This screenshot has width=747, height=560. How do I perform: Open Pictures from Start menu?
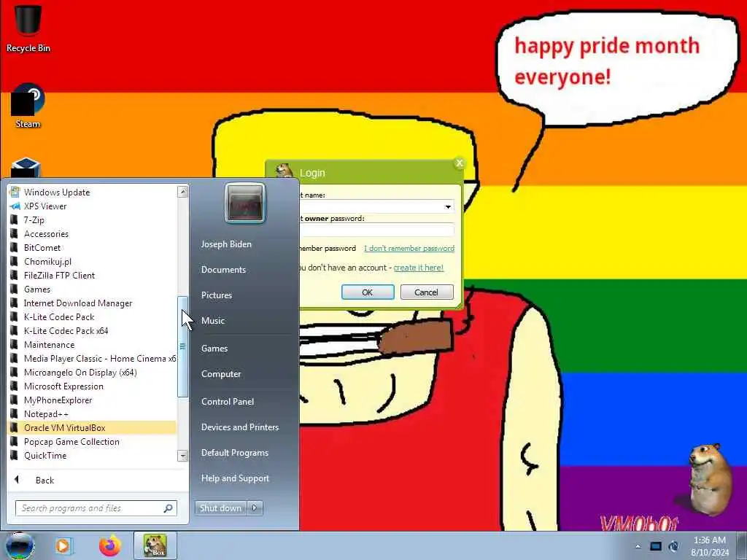pyautogui.click(x=217, y=295)
